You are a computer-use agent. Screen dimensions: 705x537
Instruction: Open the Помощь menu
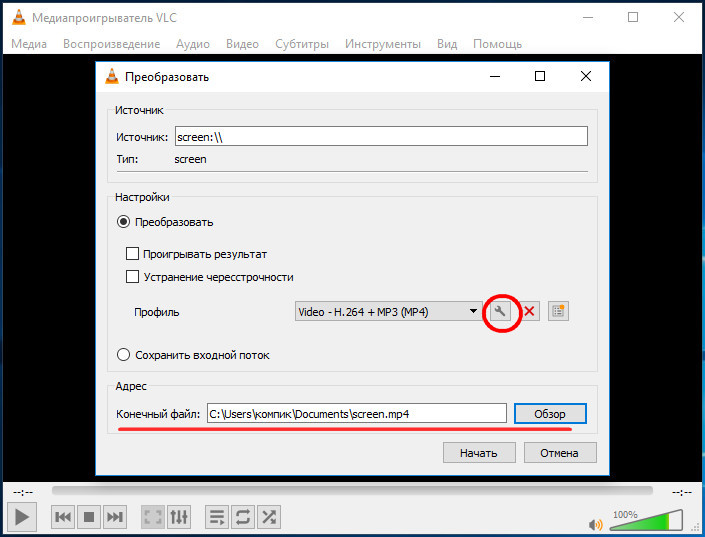(x=497, y=44)
